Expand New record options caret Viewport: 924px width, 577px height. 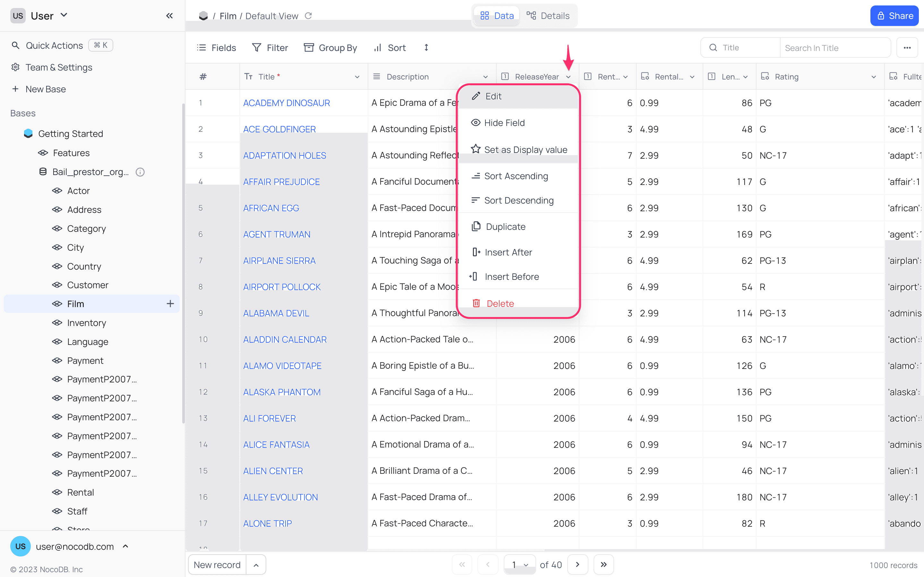[x=256, y=565]
